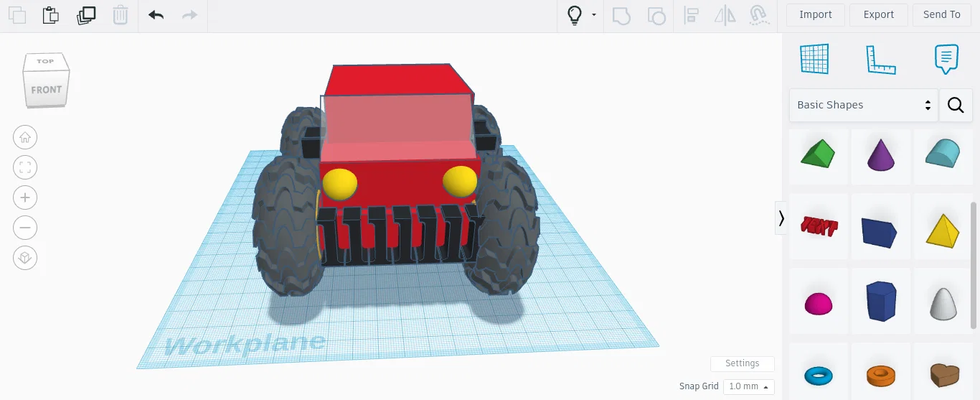
Task: Select the left yellow headlight sphere
Action: click(x=339, y=184)
